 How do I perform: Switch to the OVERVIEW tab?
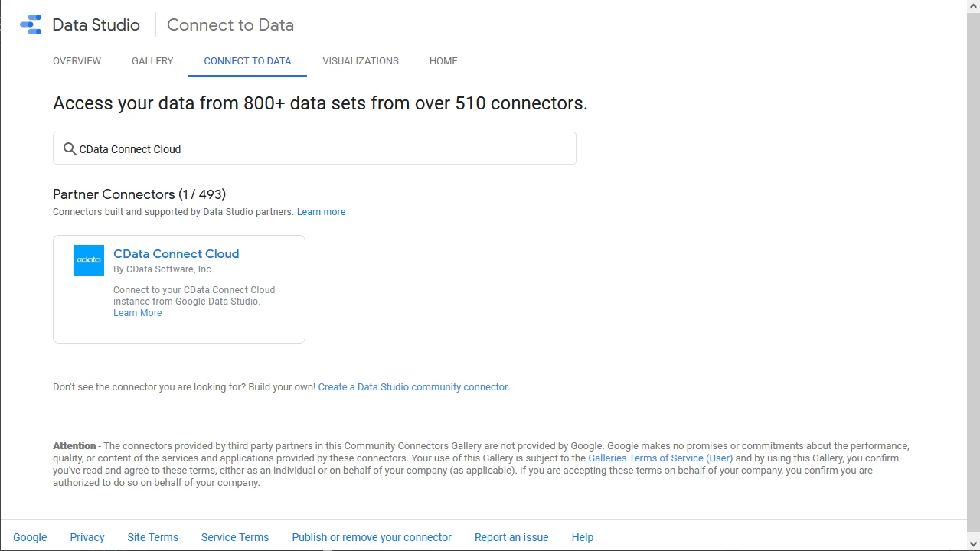tap(77, 60)
